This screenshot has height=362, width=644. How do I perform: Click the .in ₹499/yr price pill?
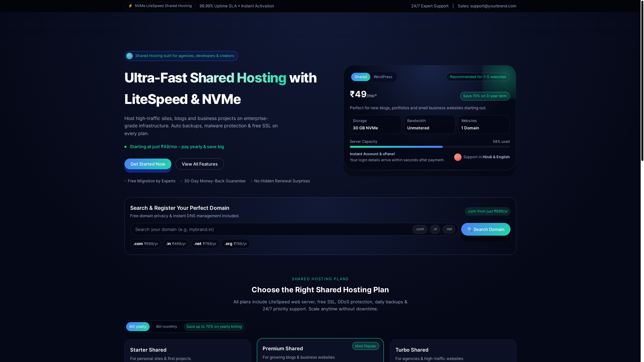click(176, 244)
